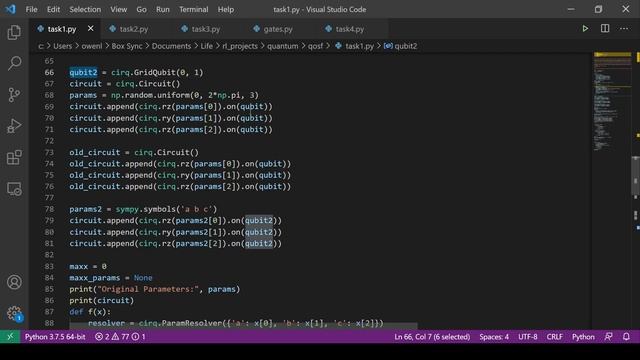Open the Accounts menu icon
This screenshot has height=360, width=640.
point(14,282)
